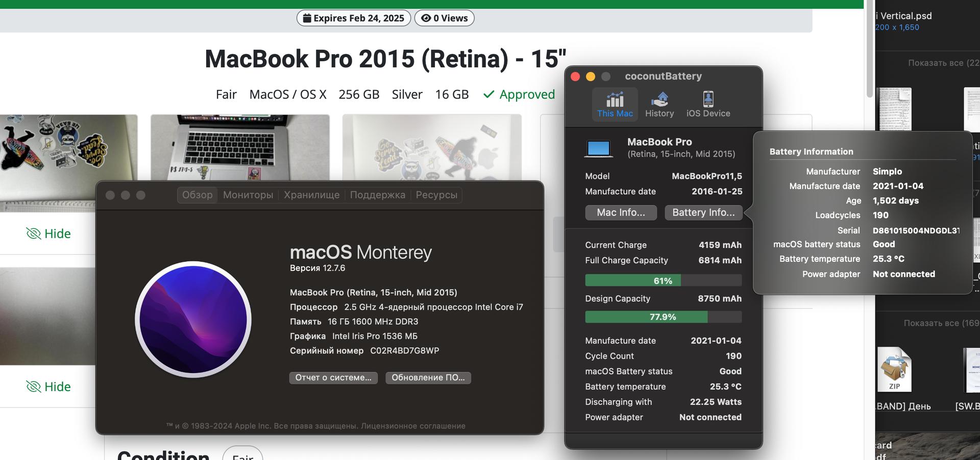Click Обновление ПО... button
The width and height of the screenshot is (980, 460).
pyautogui.click(x=428, y=378)
